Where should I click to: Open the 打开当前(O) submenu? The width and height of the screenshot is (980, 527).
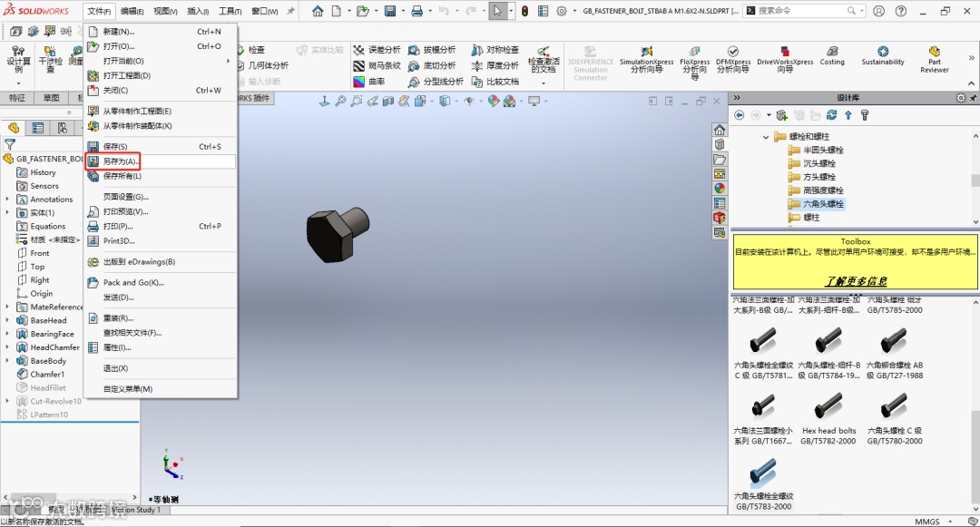coord(161,61)
